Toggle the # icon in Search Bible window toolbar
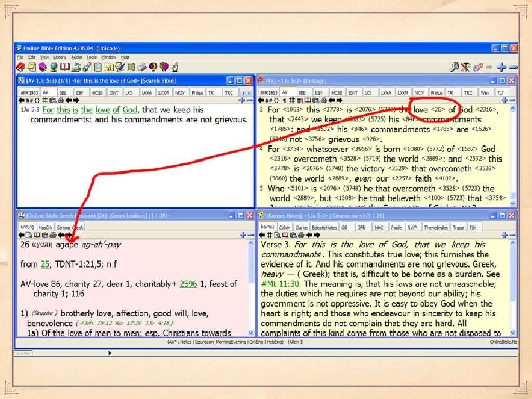 (x=45, y=100)
